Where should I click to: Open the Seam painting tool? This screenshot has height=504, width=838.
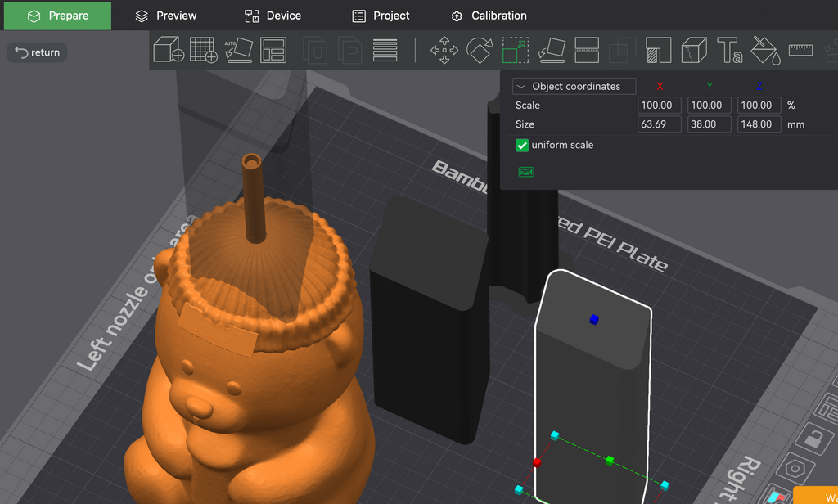pyautogui.click(x=694, y=50)
